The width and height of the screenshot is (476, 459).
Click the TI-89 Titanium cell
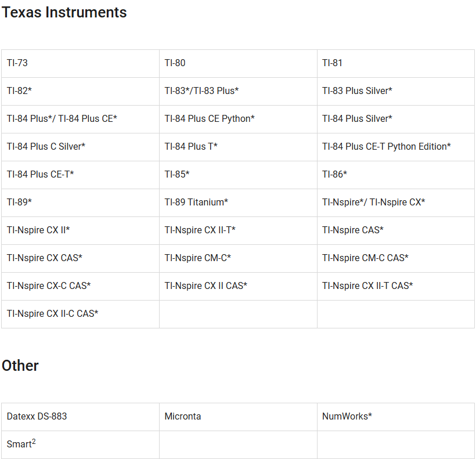point(196,203)
